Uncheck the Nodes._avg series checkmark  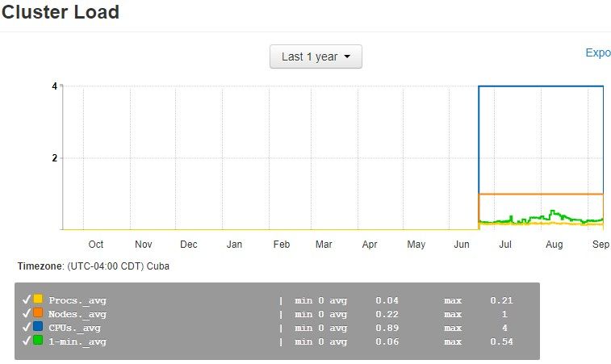[27, 314]
